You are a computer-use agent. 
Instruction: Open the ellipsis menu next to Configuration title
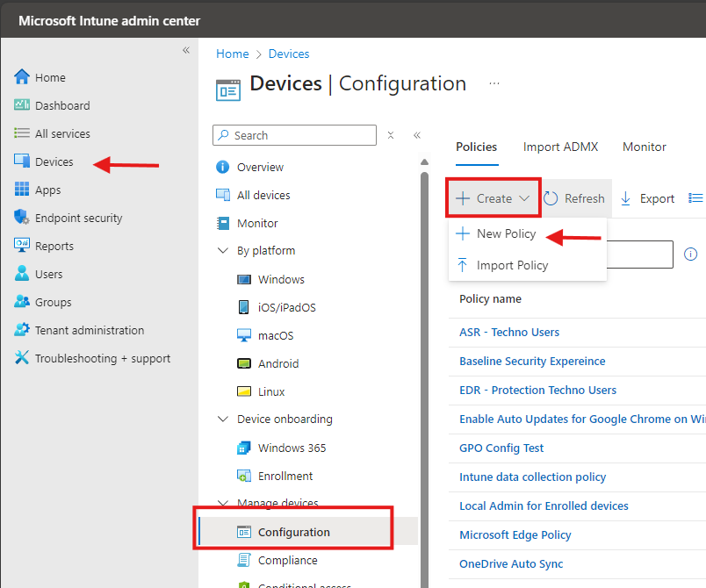pyautogui.click(x=493, y=83)
